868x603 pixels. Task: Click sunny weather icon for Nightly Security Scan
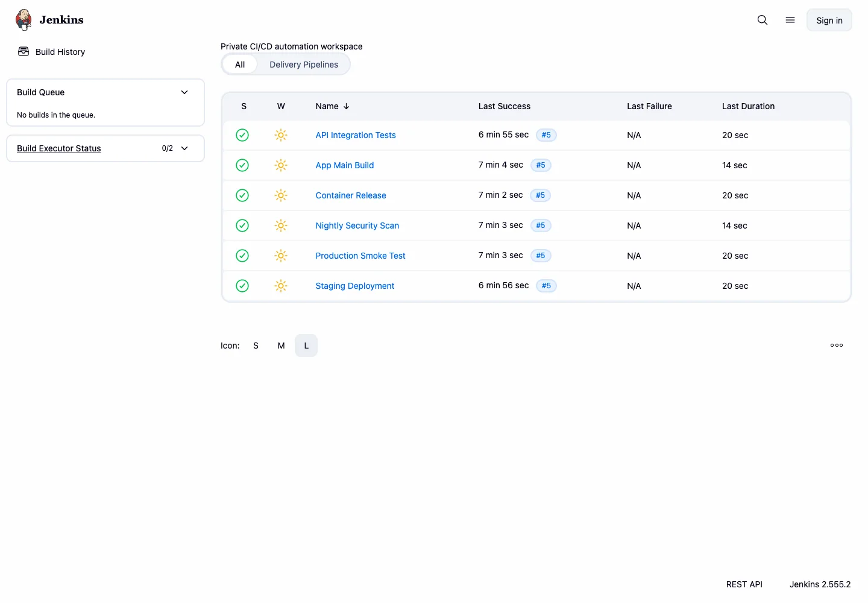(x=281, y=226)
